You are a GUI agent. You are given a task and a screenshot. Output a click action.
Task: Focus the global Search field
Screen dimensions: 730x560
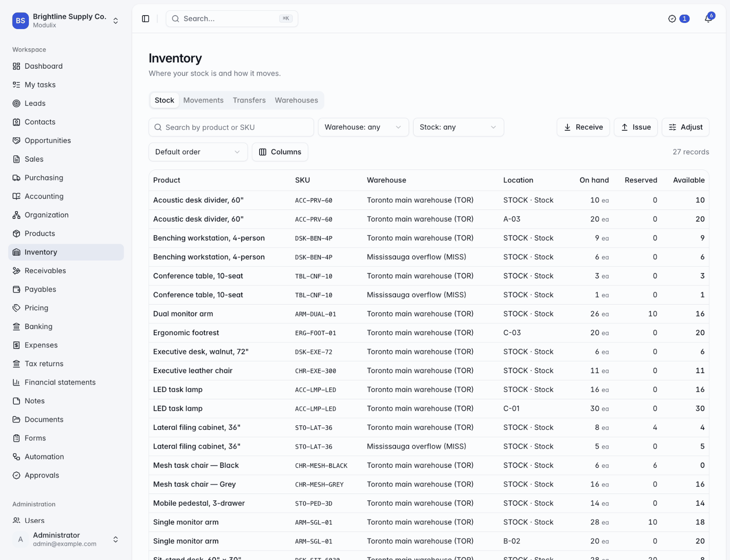click(232, 19)
